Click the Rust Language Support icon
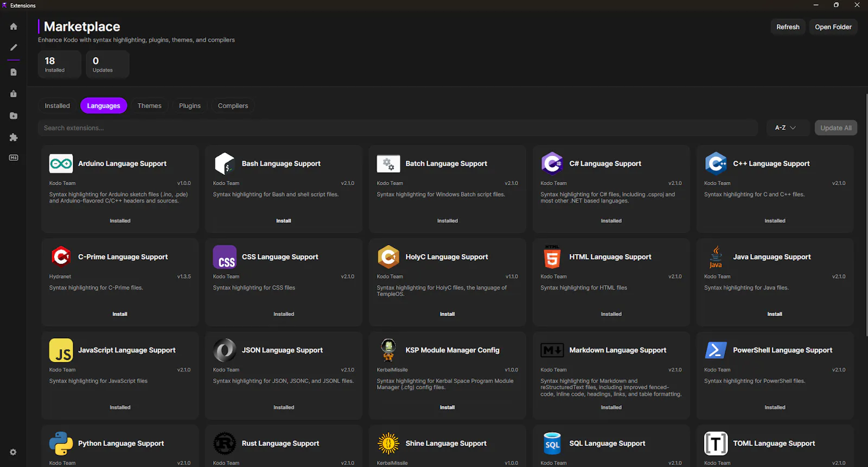 (225, 444)
